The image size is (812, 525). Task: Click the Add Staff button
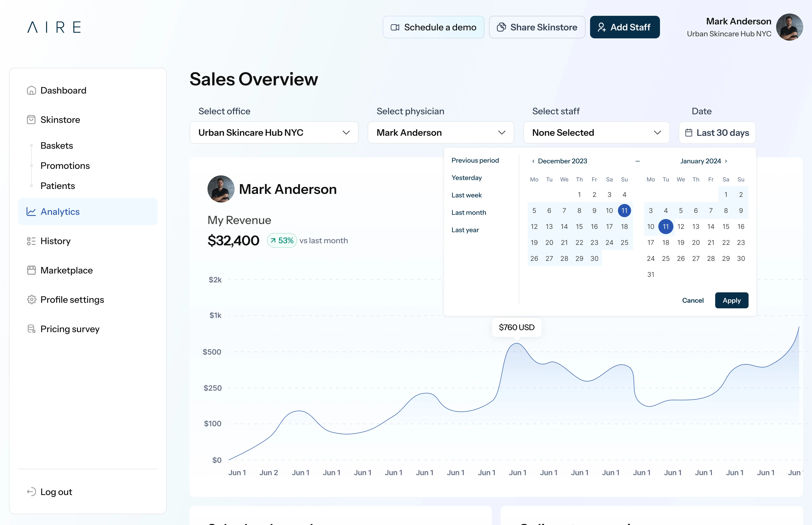(x=625, y=27)
